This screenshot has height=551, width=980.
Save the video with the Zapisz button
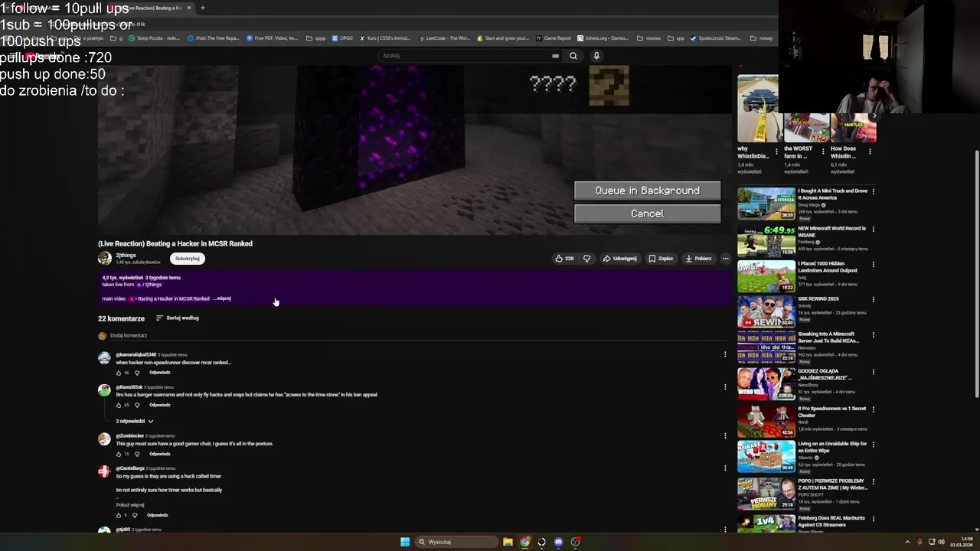click(x=661, y=259)
